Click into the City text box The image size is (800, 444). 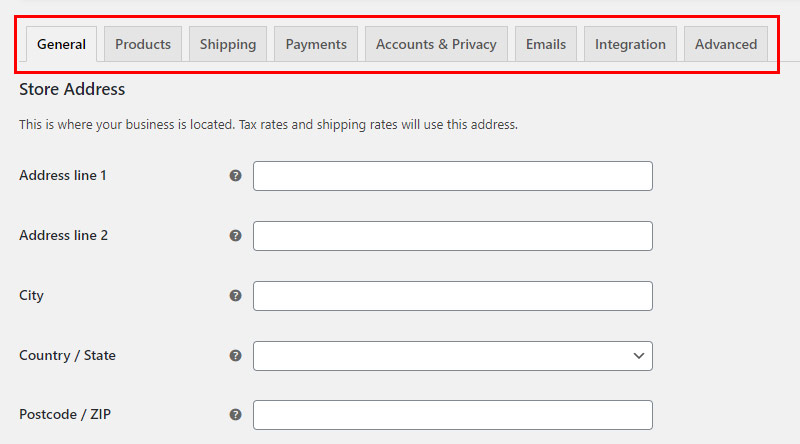[x=453, y=296]
